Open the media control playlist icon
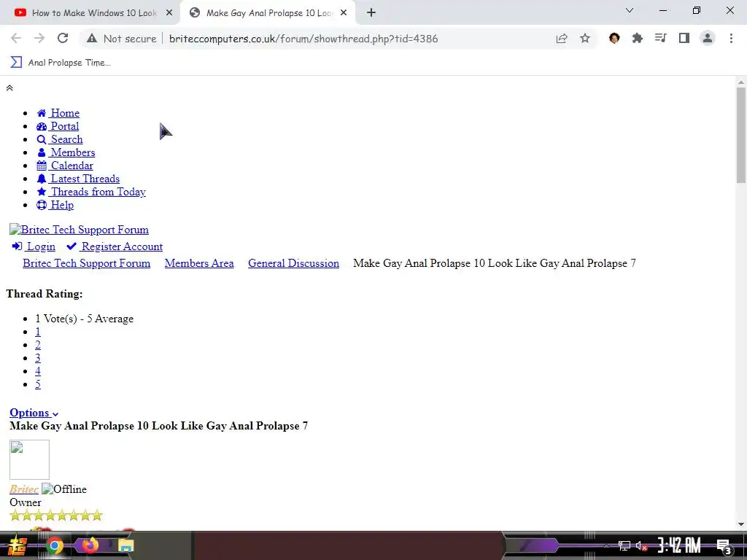747x560 pixels. pyautogui.click(x=661, y=38)
